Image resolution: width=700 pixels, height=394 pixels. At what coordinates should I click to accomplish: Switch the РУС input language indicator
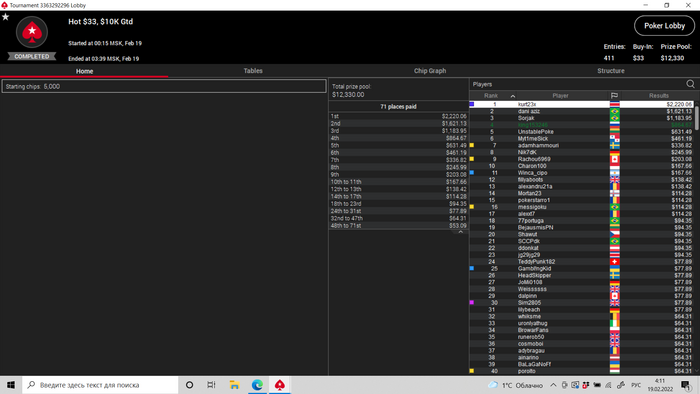pyautogui.click(x=636, y=385)
